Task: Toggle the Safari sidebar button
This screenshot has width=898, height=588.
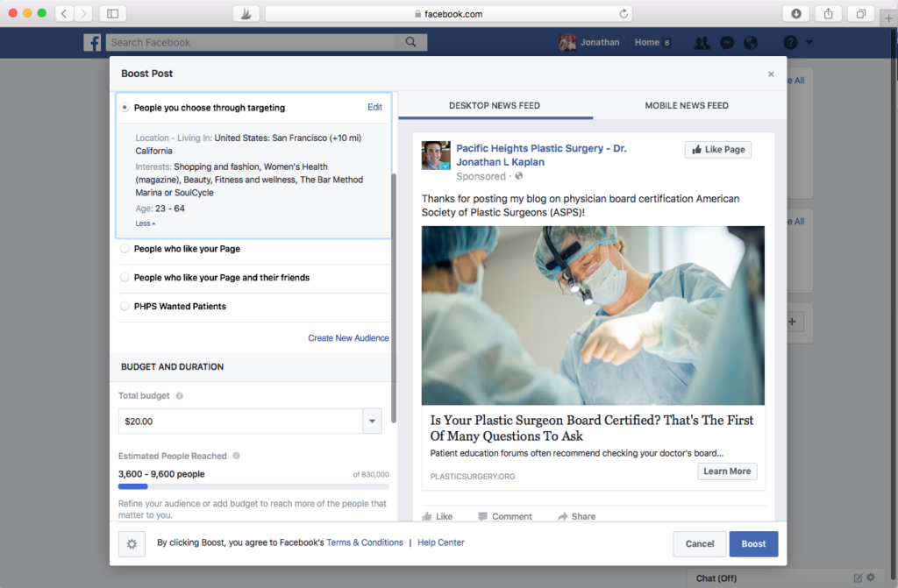Action: click(113, 13)
